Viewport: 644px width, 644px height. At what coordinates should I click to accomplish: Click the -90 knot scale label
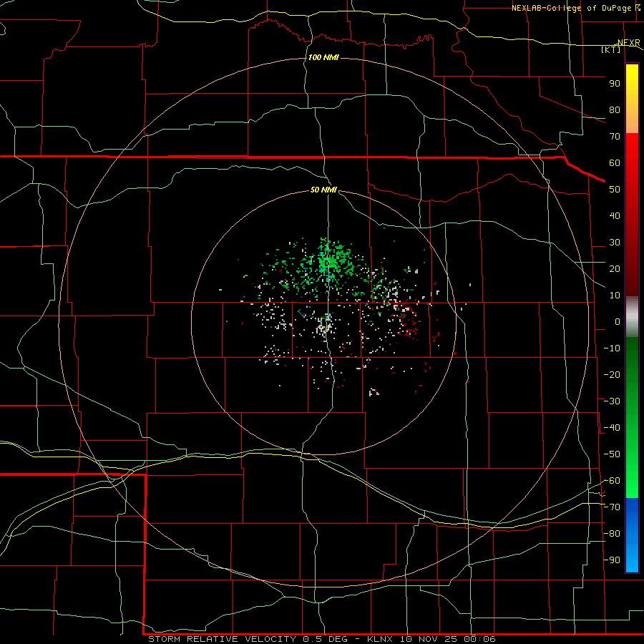point(612,560)
